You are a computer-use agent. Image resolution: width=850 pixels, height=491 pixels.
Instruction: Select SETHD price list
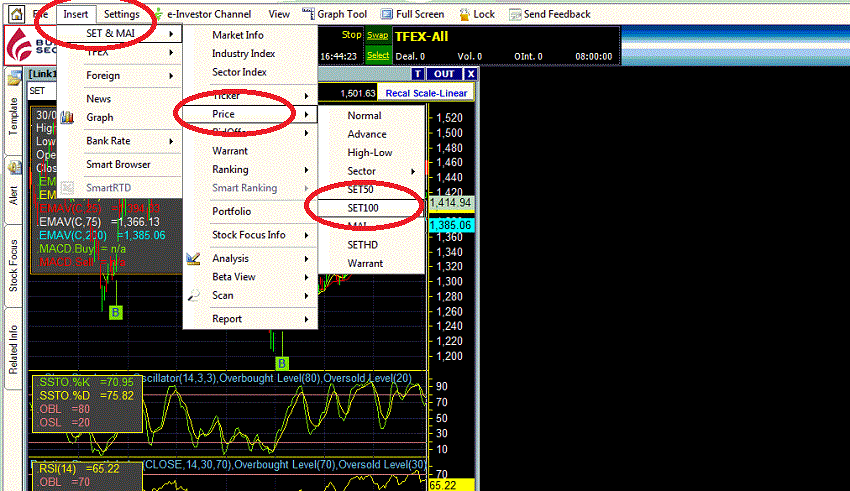[x=371, y=244]
